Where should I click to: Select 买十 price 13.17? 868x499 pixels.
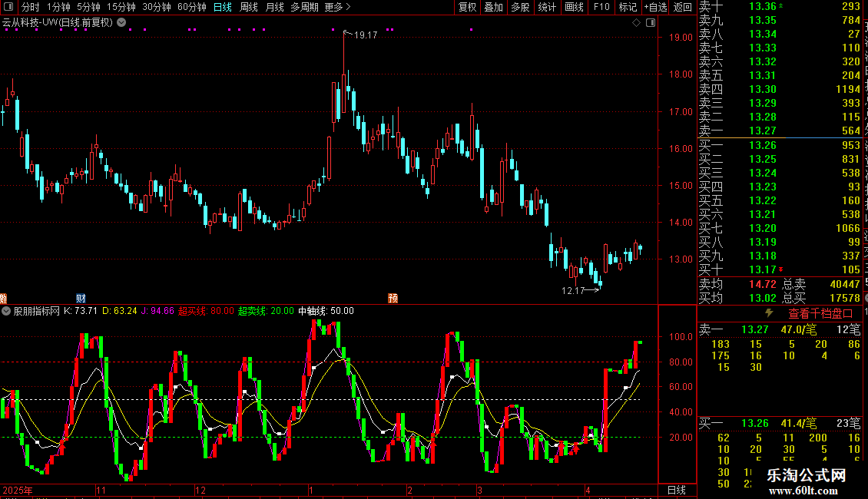click(x=762, y=269)
